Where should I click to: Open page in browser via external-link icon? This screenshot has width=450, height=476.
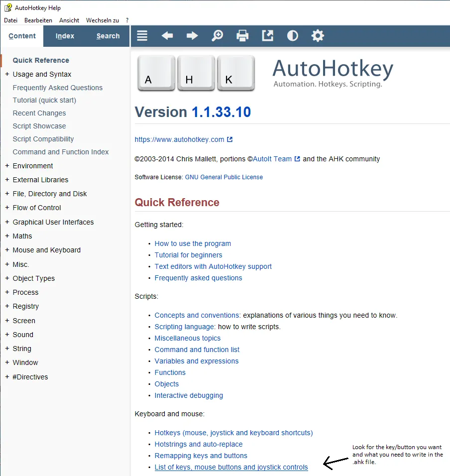tap(268, 36)
